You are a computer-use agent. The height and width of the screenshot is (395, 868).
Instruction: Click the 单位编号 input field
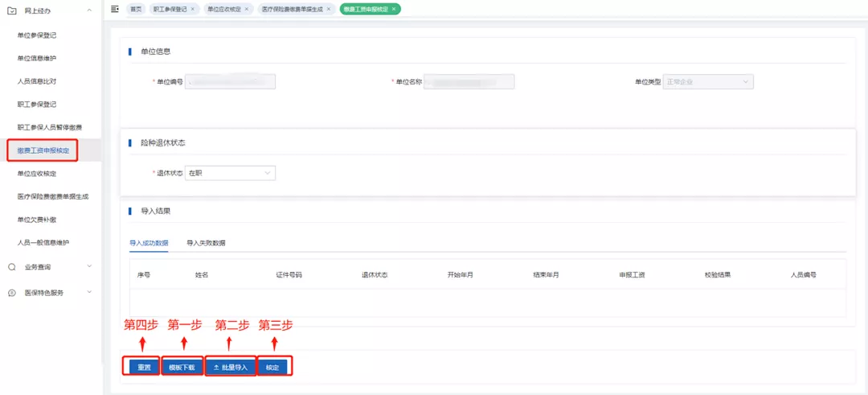coord(230,81)
